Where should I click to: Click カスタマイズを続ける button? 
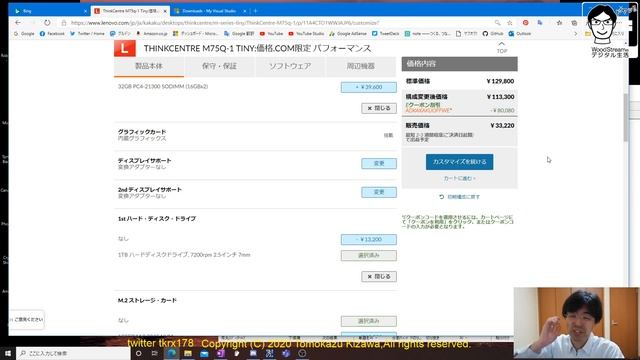(460, 162)
